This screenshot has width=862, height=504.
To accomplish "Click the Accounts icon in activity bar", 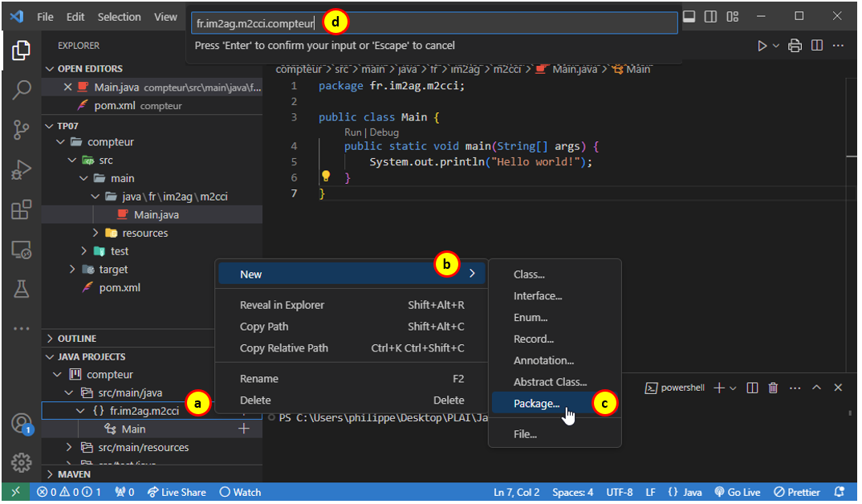I will pos(21,423).
